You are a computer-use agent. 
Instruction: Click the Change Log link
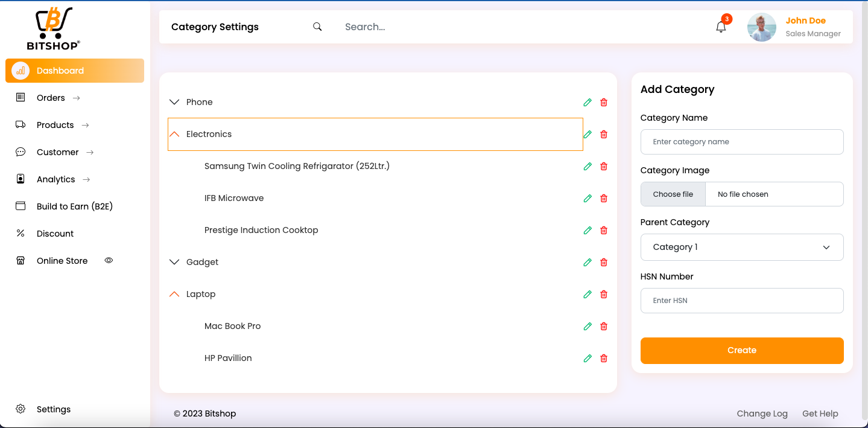[x=762, y=414]
